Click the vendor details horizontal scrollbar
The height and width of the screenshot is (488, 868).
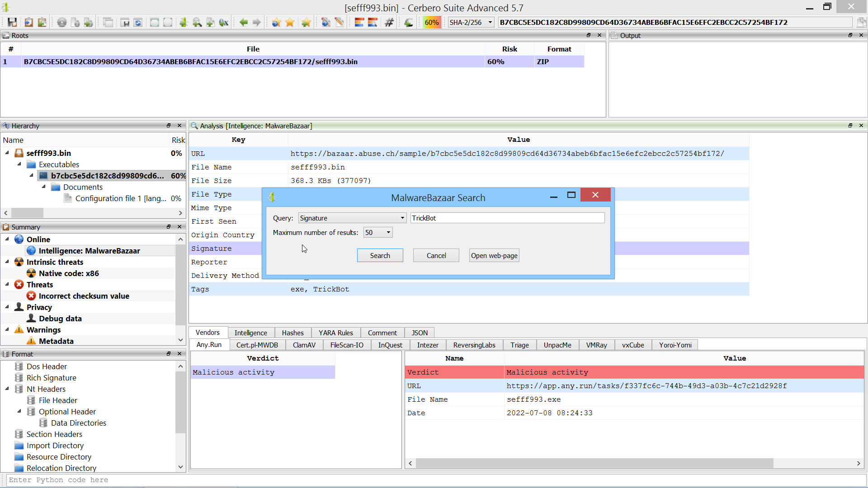click(x=634, y=463)
